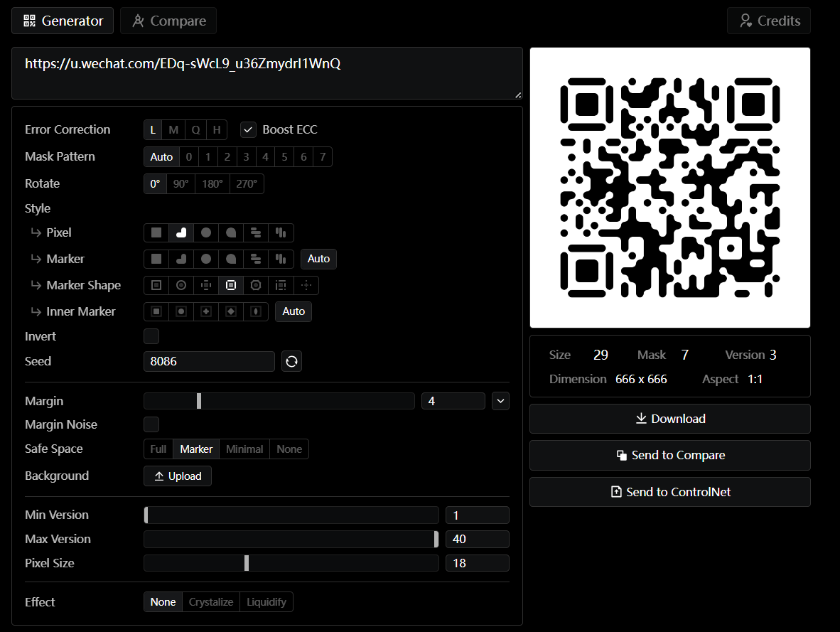Pick the diamond Inner Marker icon
840x632 pixels.
pyautogui.click(x=231, y=311)
